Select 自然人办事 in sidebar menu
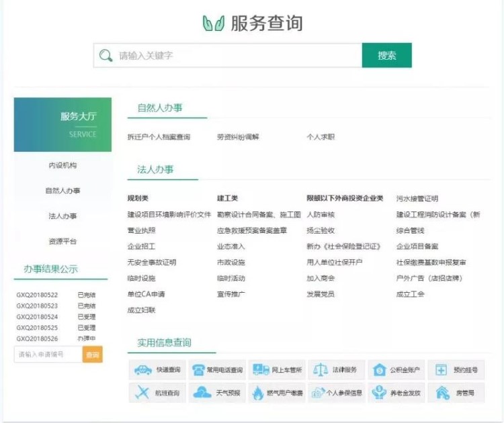The height and width of the screenshot is (423, 504). click(x=62, y=191)
